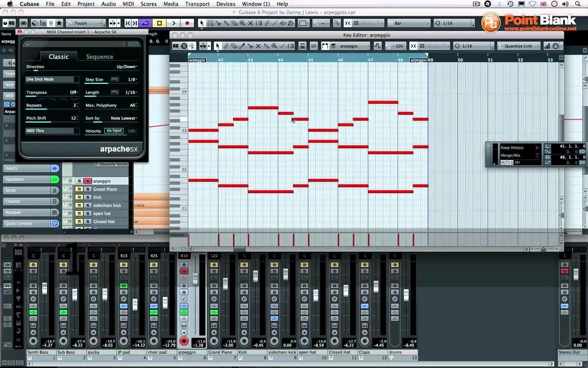Open the Pool icon in main toolbar
Viewport: 588px width, 368px height.
[43, 24]
